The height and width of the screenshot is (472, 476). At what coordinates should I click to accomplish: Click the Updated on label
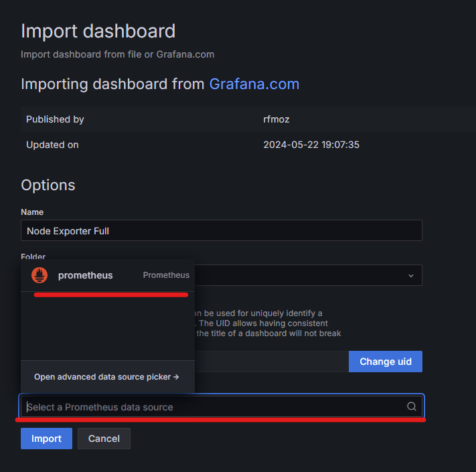tap(52, 145)
